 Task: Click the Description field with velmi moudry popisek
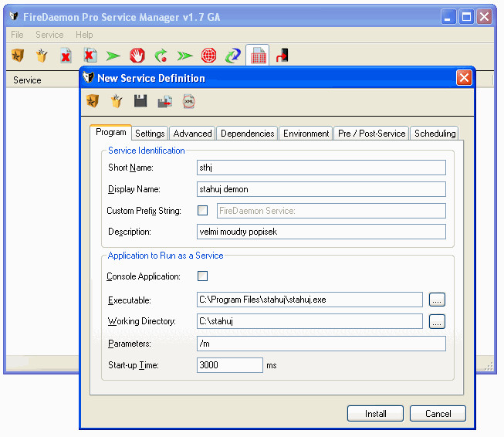coord(321,232)
